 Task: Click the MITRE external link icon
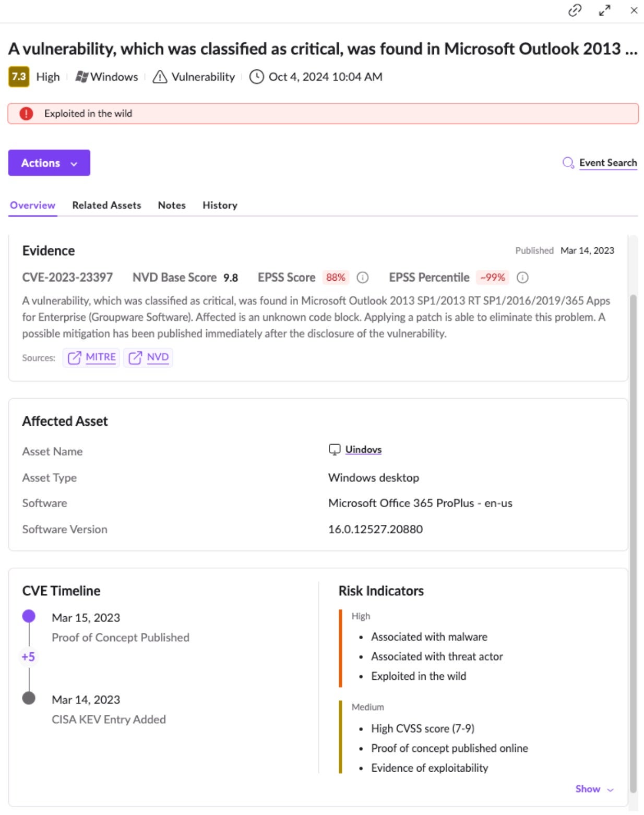[x=75, y=357]
